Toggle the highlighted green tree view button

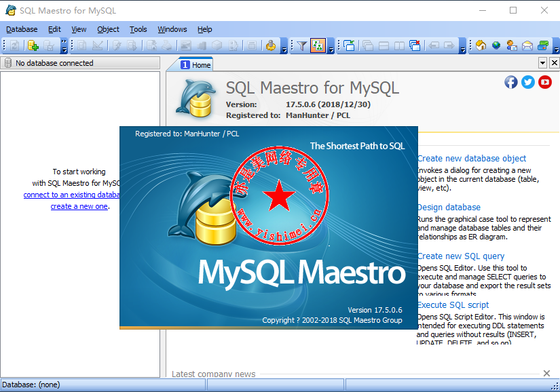(318, 45)
